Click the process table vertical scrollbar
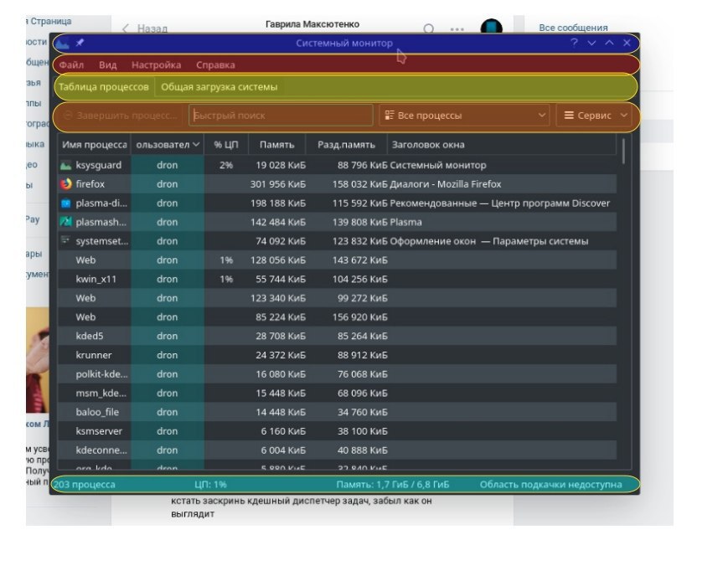 623,152
